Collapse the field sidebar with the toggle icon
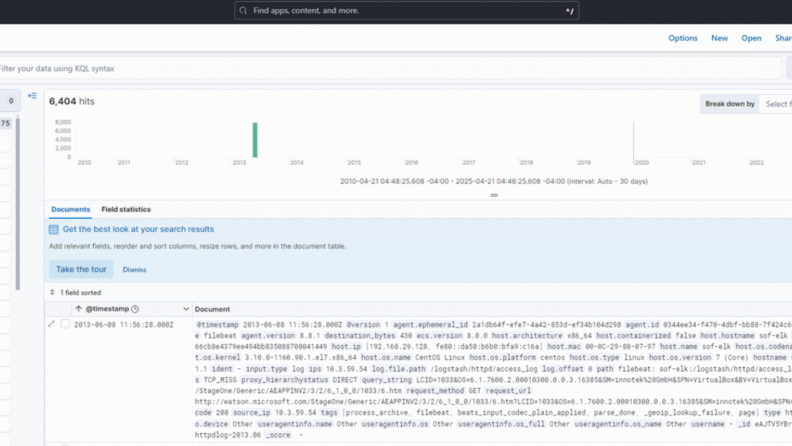The width and height of the screenshot is (792, 446). [x=32, y=95]
